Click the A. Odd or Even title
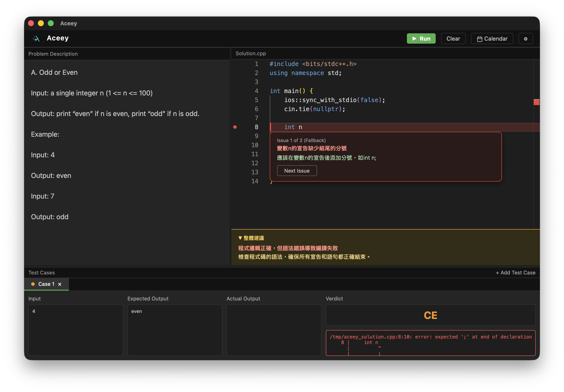This screenshot has width=564, height=392. click(x=54, y=72)
